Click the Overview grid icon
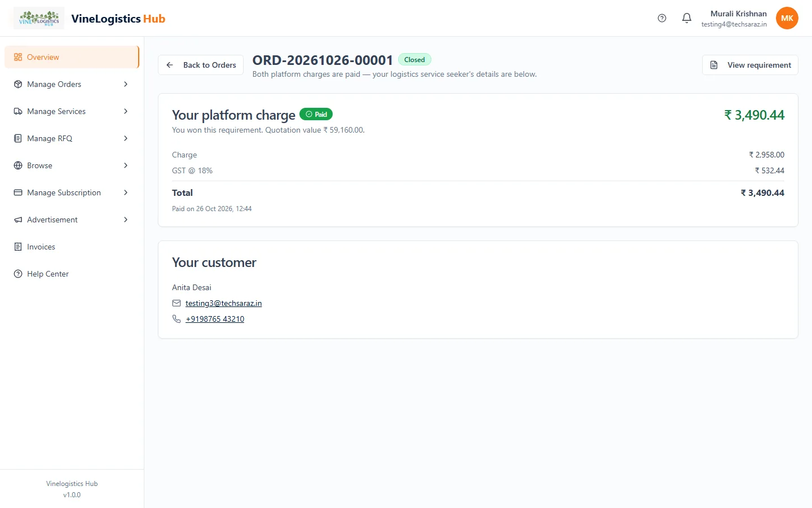 click(x=18, y=57)
